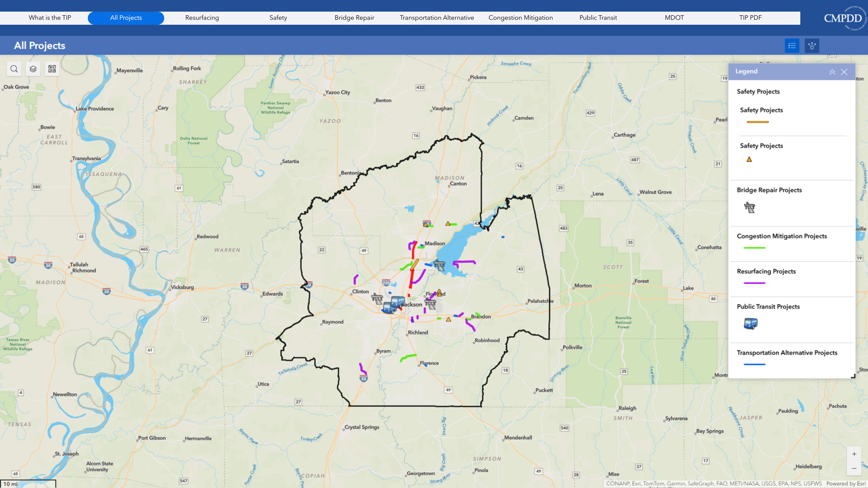Open the MDOT tab
The image size is (868, 488).
point(674,18)
